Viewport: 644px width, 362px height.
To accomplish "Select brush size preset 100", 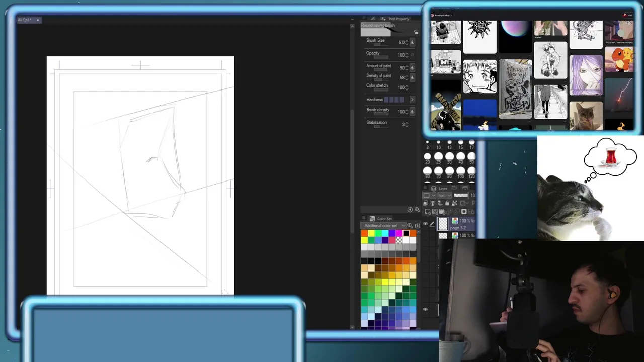I will pyautogui.click(x=460, y=173).
